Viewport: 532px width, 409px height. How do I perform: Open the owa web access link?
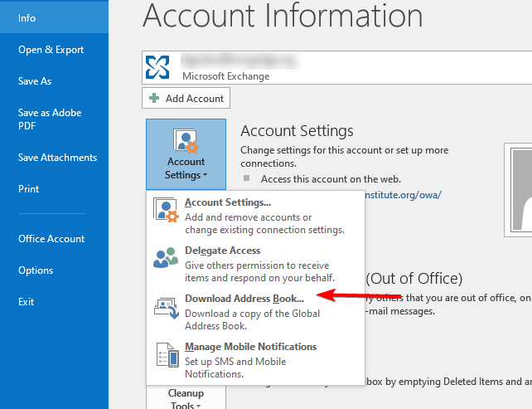[403, 195]
